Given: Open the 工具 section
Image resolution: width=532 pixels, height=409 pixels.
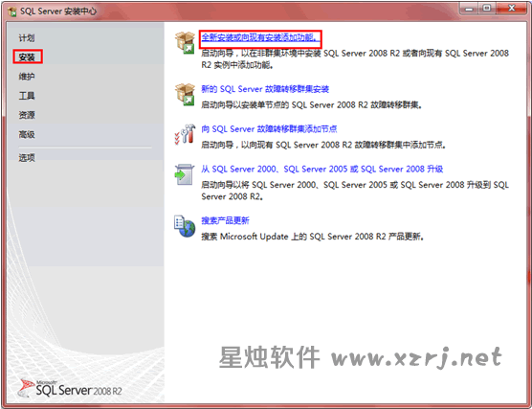Looking at the screenshot, I should point(27,96).
